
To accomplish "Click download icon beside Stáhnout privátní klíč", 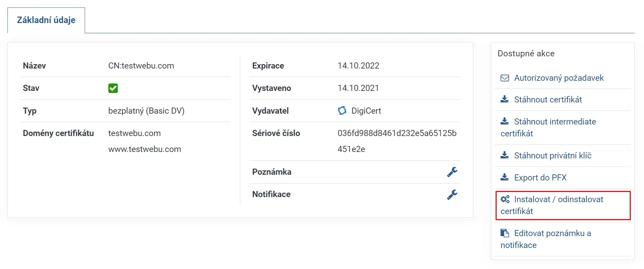I will click(x=505, y=155).
